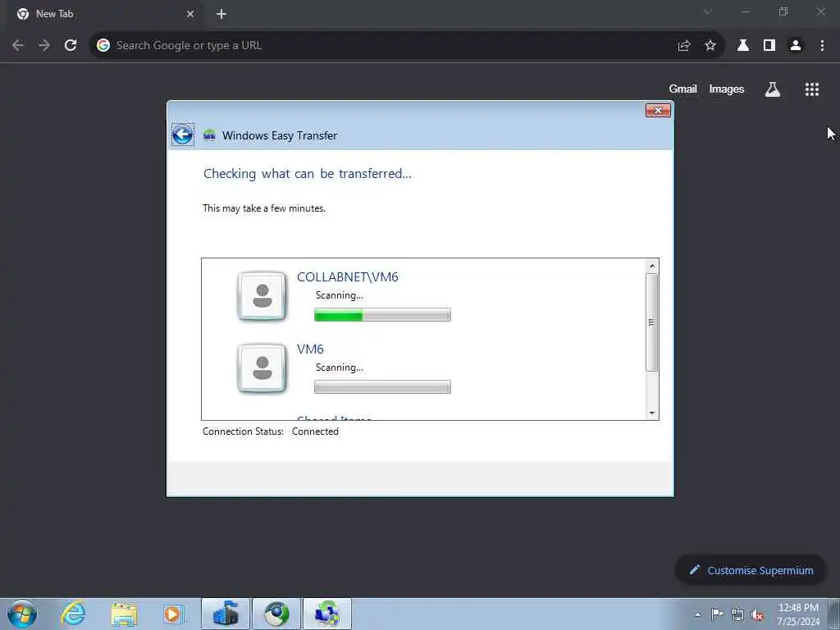
Task: Click the Windows Easy Transfer title icon
Action: [x=209, y=135]
